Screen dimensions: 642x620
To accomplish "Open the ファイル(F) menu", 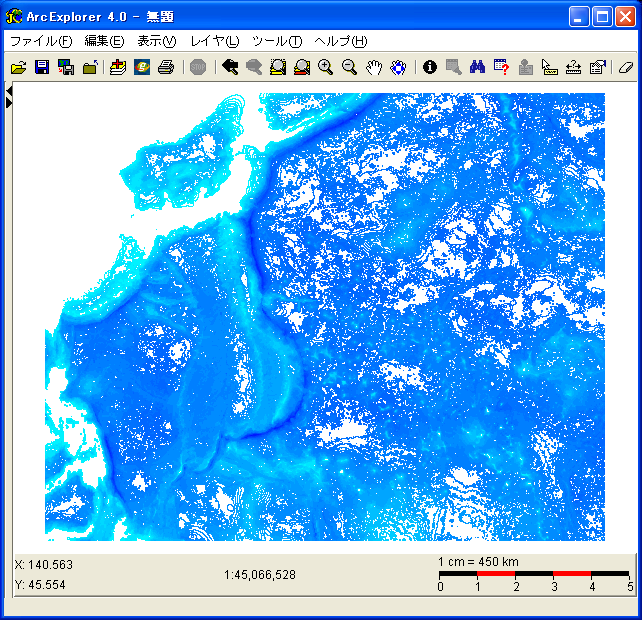I will click(41, 41).
